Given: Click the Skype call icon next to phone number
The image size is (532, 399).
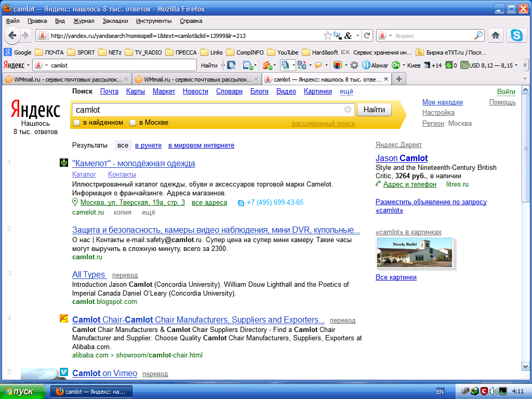Looking at the screenshot, I should (x=241, y=203).
